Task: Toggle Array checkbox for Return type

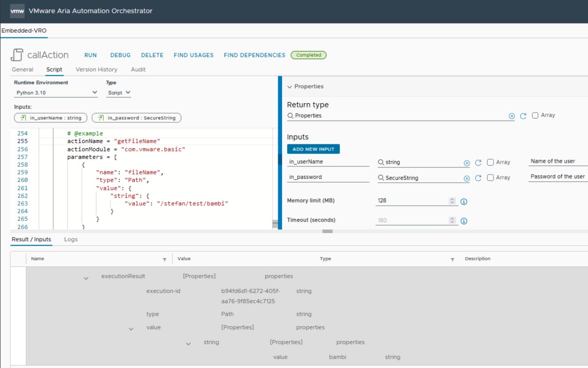Action: coord(535,115)
